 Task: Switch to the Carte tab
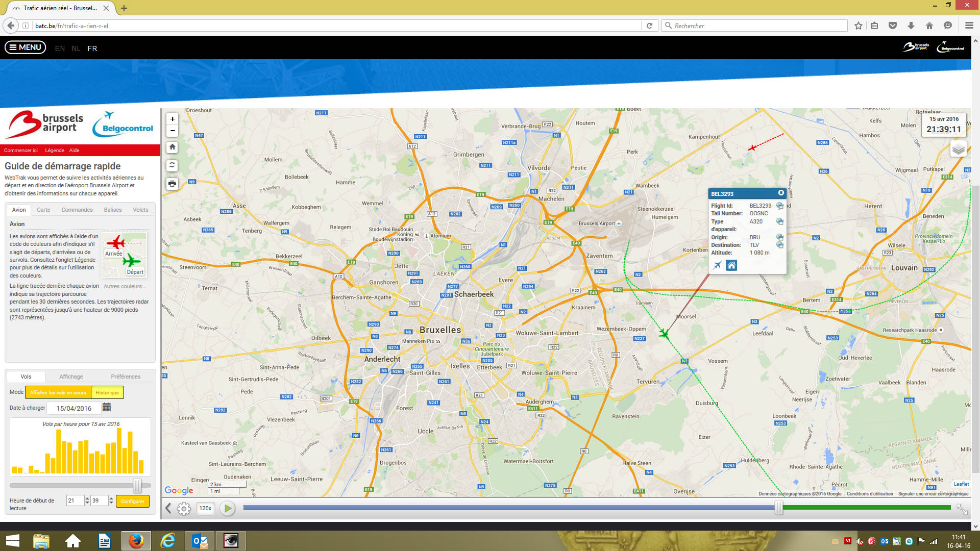[x=43, y=210]
